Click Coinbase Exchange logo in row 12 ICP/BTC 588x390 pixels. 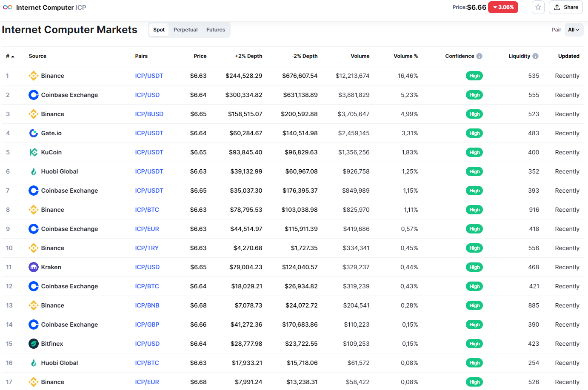click(34, 286)
